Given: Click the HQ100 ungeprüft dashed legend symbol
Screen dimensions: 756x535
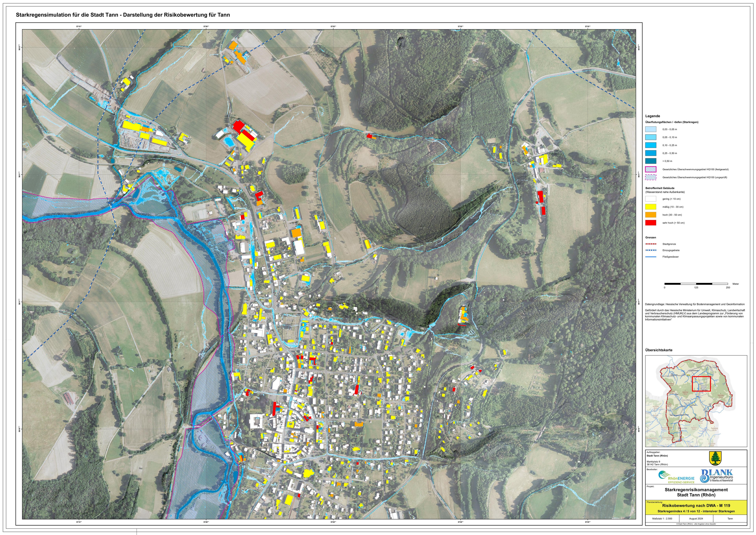Looking at the screenshot, I should [x=651, y=177].
